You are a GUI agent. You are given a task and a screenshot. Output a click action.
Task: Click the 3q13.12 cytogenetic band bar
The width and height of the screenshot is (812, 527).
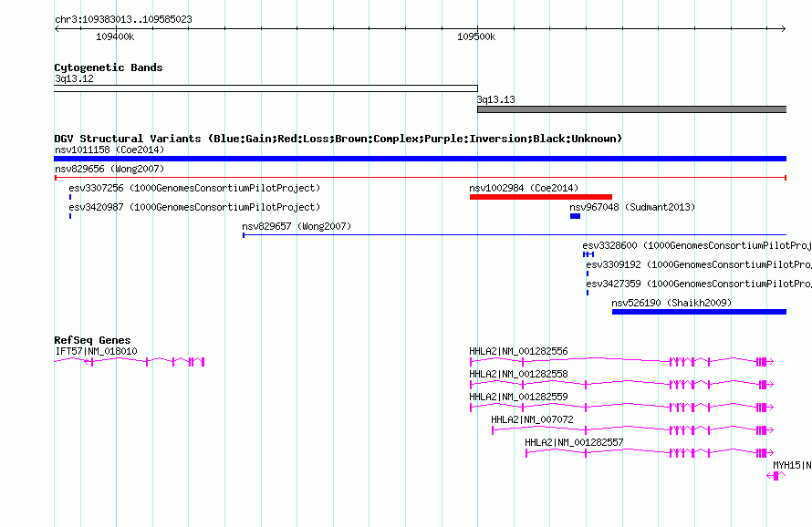265,88
